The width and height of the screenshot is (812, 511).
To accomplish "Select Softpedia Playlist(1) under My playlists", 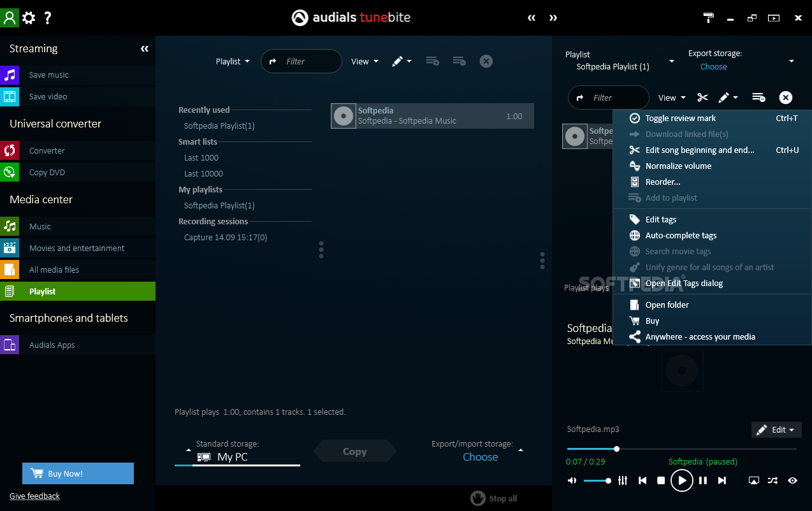I will (x=219, y=205).
